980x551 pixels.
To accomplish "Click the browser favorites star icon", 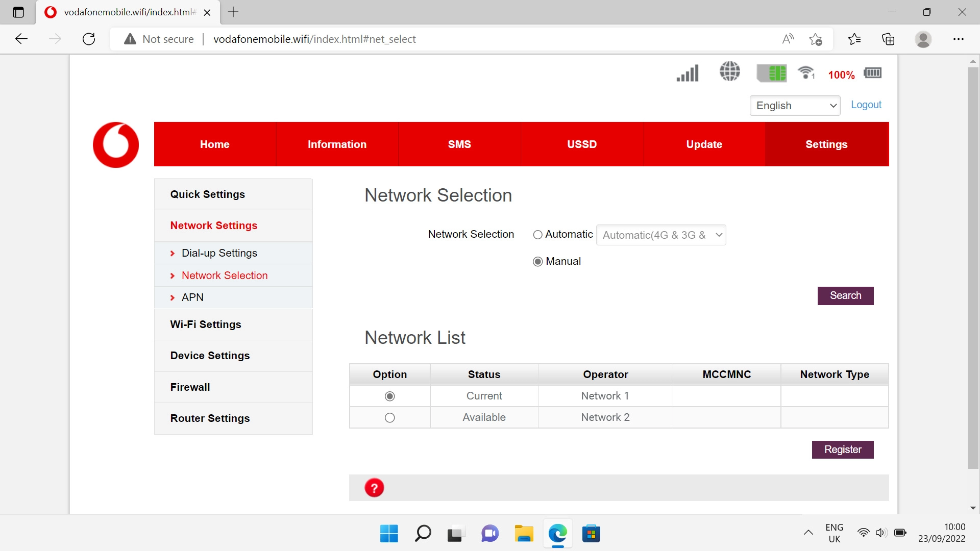I will [x=815, y=39].
